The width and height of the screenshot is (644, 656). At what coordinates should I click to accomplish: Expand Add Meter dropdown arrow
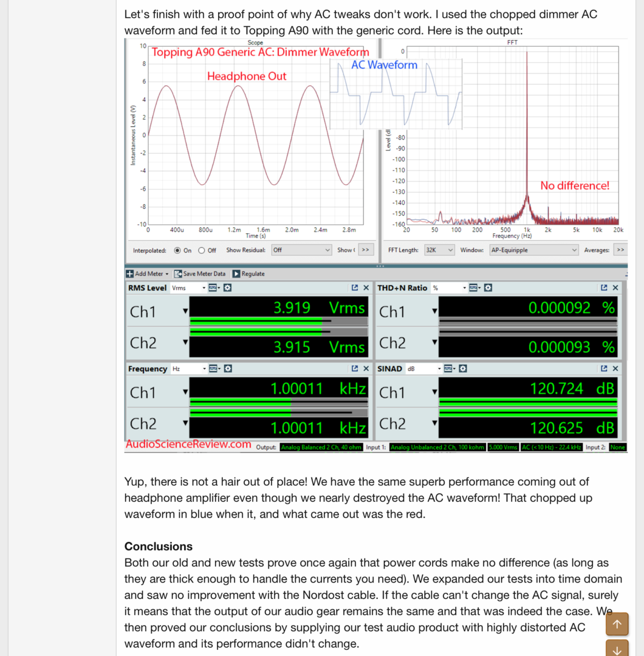coord(167,274)
